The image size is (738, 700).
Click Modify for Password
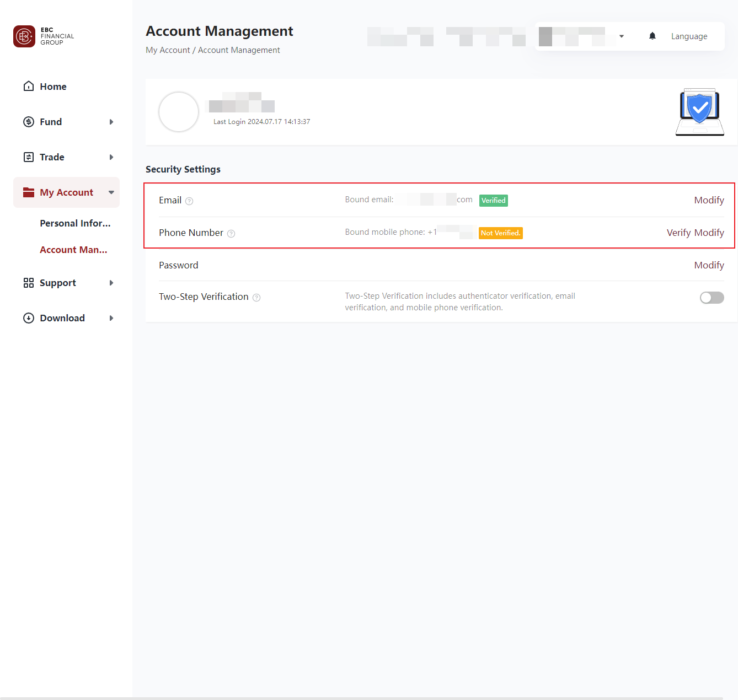click(709, 265)
